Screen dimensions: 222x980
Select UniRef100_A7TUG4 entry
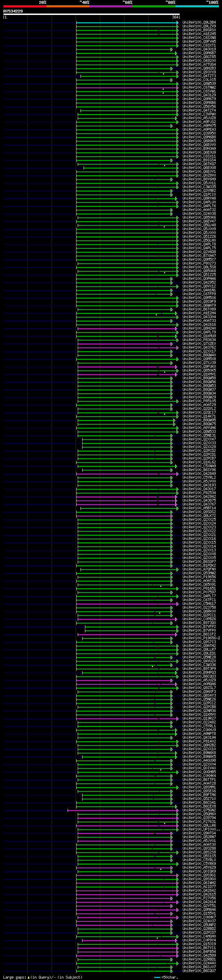pos(199,65)
